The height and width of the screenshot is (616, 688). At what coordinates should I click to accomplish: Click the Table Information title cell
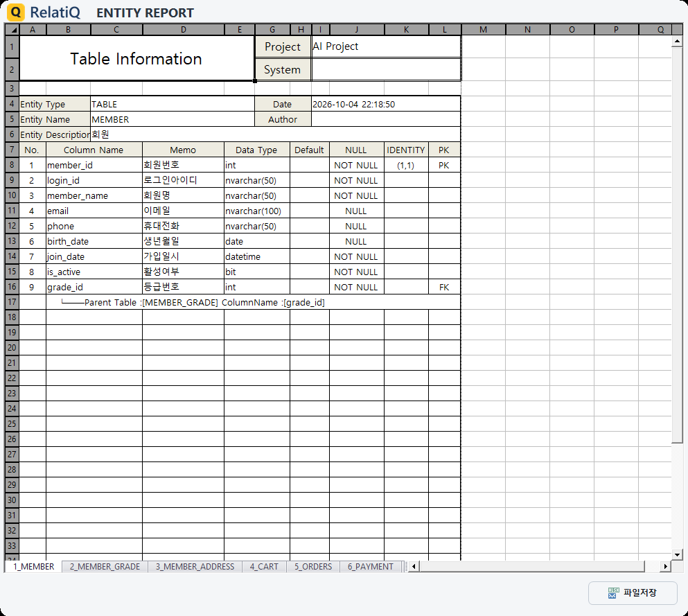point(136,58)
